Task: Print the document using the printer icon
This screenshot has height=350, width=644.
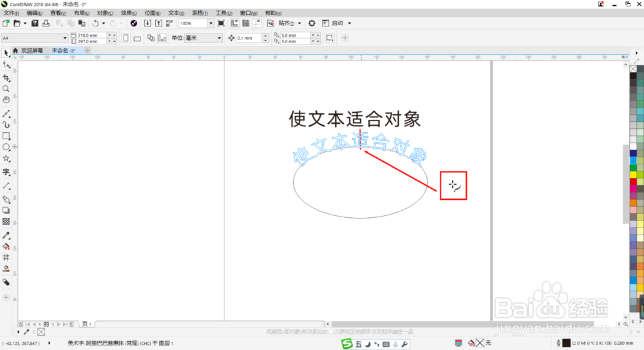Action: click(46, 23)
